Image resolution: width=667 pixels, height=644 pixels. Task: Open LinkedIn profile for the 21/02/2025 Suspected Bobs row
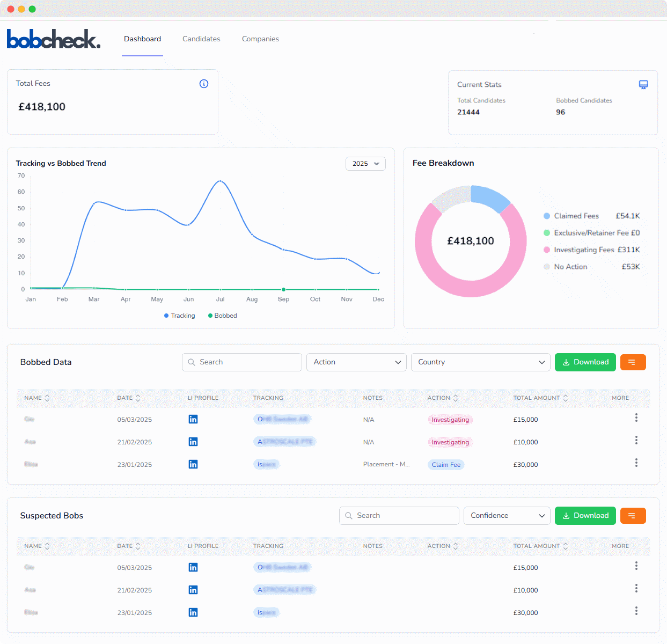tap(193, 590)
